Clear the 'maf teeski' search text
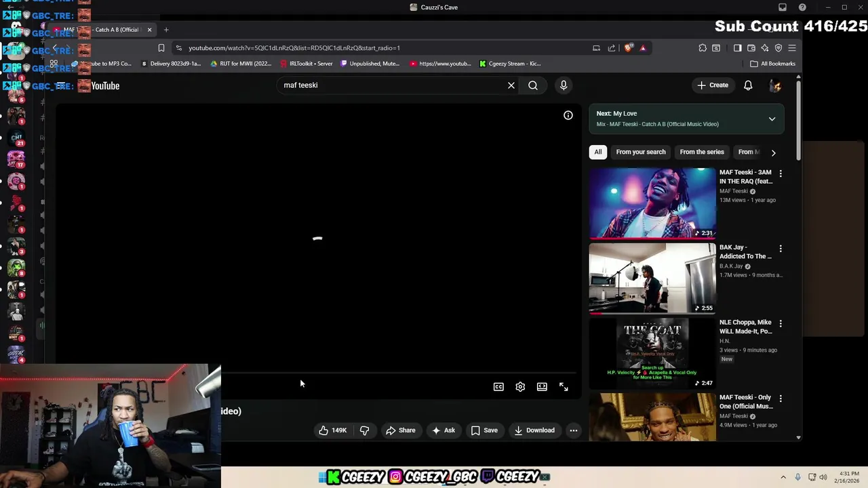The height and width of the screenshot is (488, 868). (511, 85)
